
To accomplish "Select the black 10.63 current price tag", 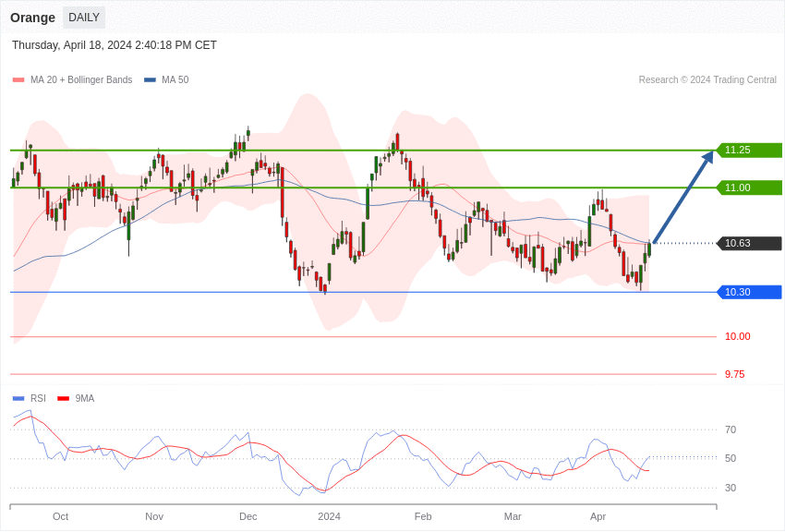I will point(749,244).
